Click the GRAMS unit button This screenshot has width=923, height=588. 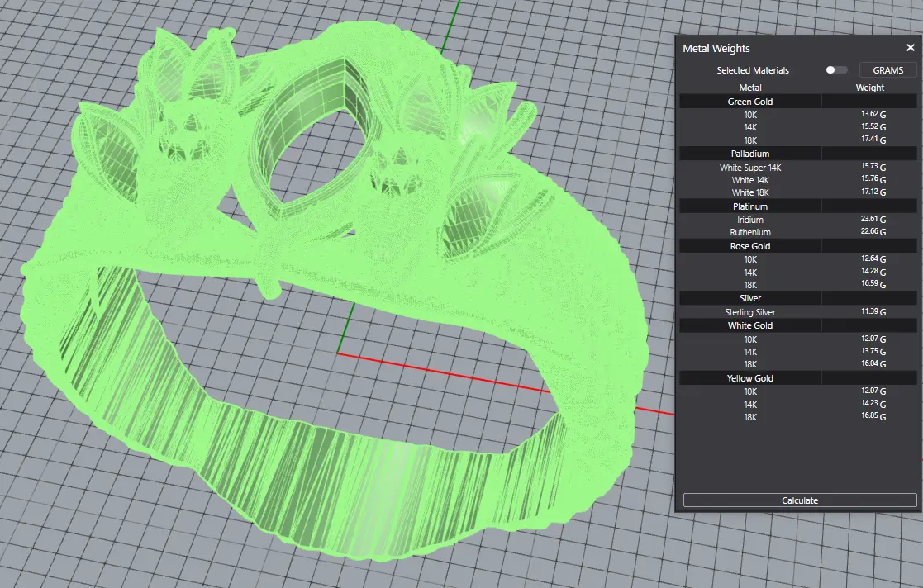887,70
